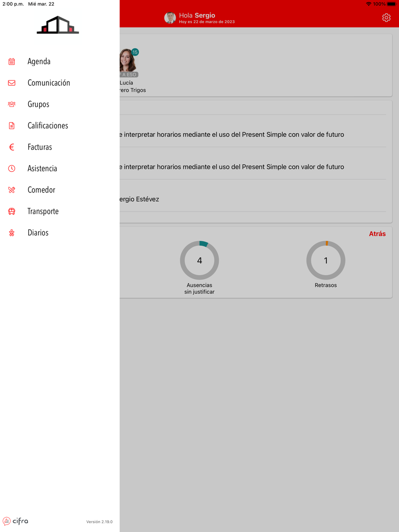The image size is (399, 532).
Task: Select Sergio's profile photo in header
Action: [170, 18]
